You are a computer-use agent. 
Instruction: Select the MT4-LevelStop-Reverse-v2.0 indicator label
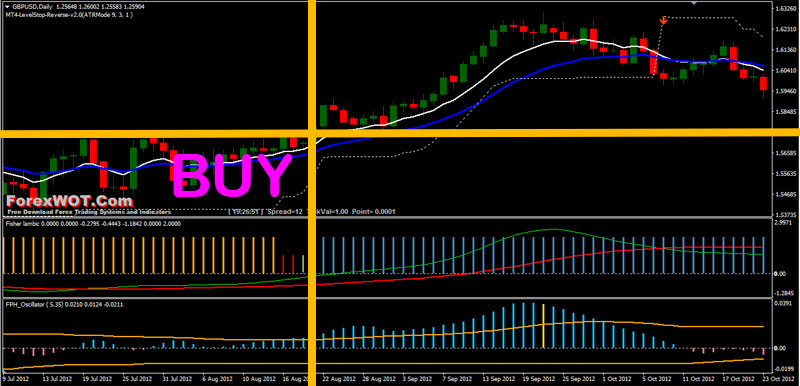pos(70,15)
